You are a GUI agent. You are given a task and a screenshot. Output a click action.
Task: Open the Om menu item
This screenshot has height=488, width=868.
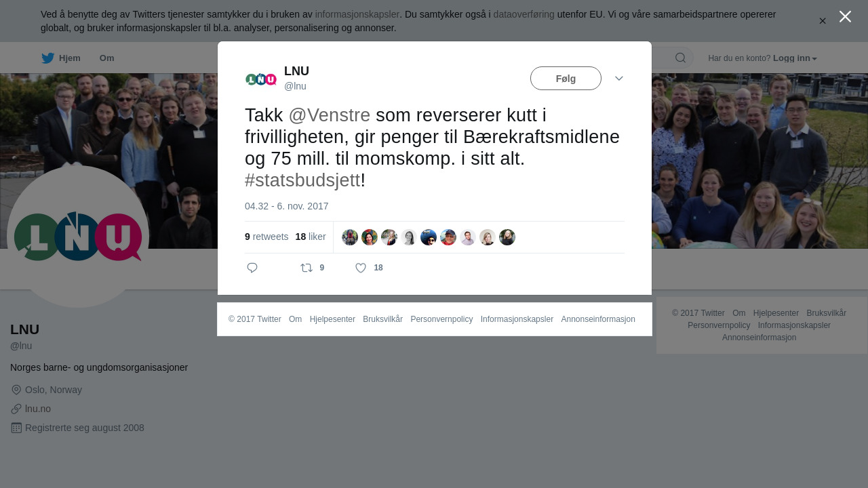106,58
